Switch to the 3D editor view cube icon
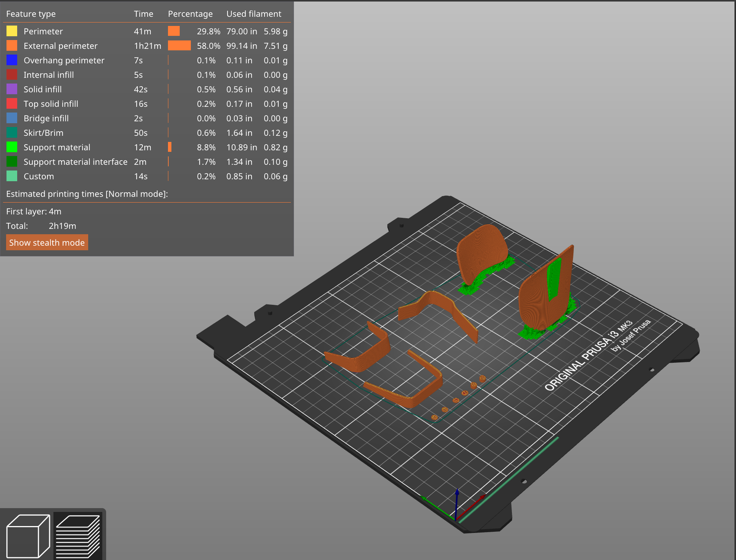The height and width of the screenshot is (560, 736). pos(28,536)
